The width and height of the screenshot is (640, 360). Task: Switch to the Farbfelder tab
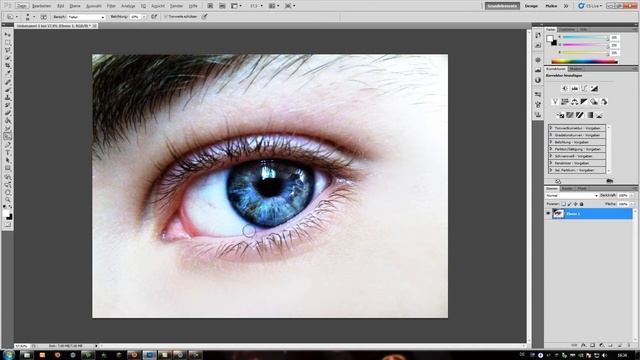pos(567,29)
